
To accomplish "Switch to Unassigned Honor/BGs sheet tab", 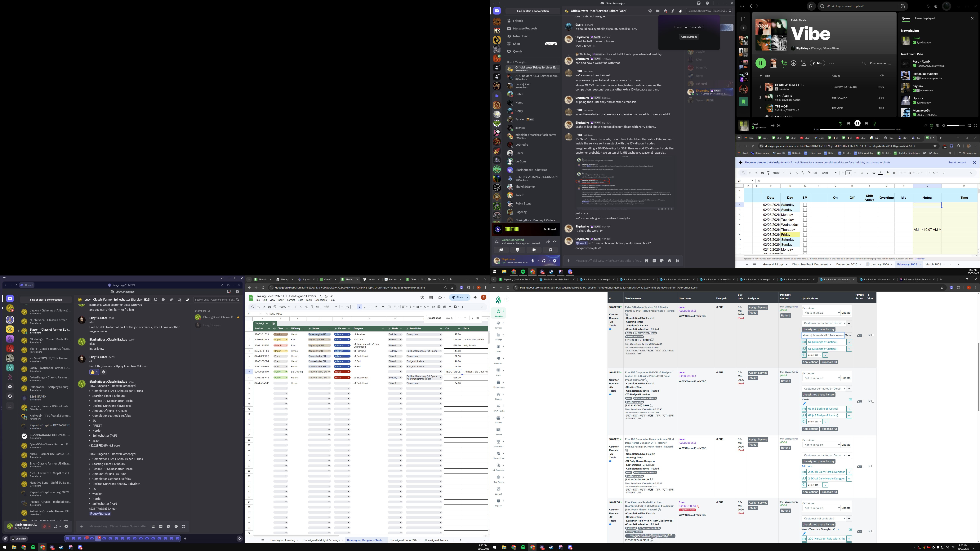I will click(x=403, y=540).
